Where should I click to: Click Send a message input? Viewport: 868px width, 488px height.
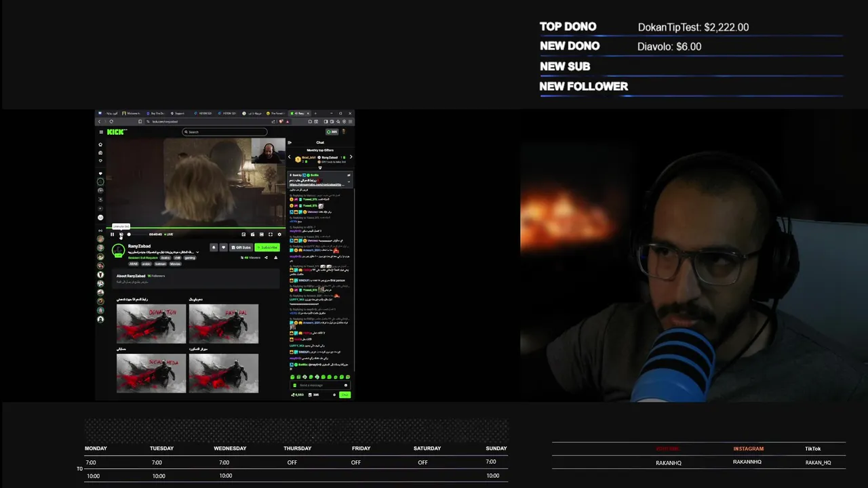[319, 385]
